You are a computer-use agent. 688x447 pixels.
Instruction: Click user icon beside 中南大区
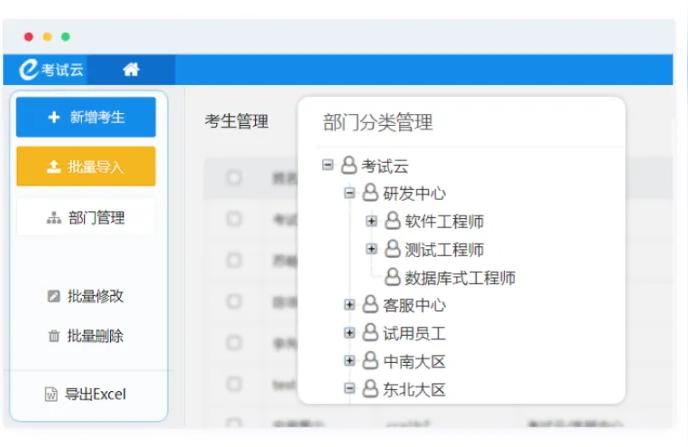tap(370, 361)
